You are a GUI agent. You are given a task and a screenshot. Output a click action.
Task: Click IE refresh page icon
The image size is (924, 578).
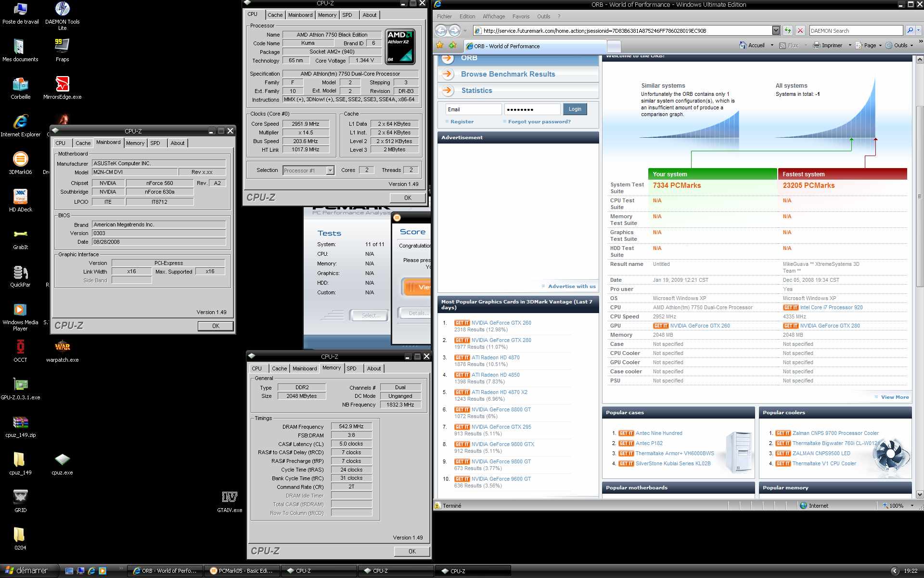pos(787,30)
